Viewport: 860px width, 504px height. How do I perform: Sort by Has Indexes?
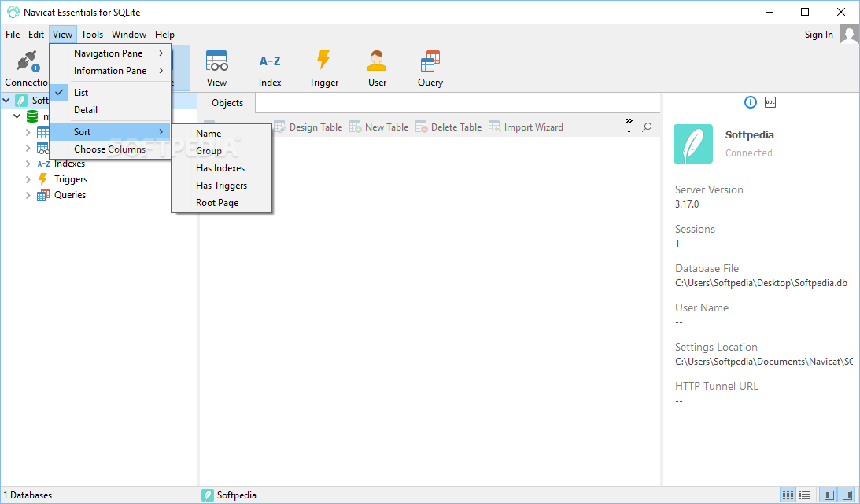coord(222,168)
